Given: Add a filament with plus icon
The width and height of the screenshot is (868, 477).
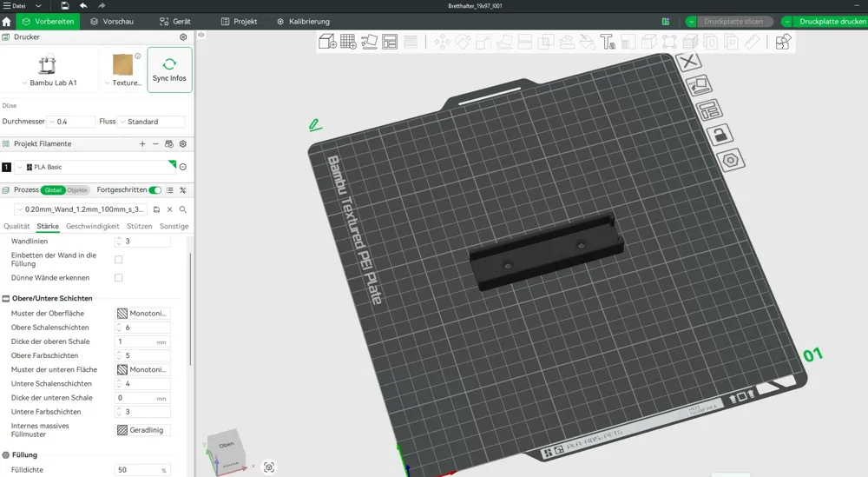Looking at the screenshot, I should click(142, 144).
